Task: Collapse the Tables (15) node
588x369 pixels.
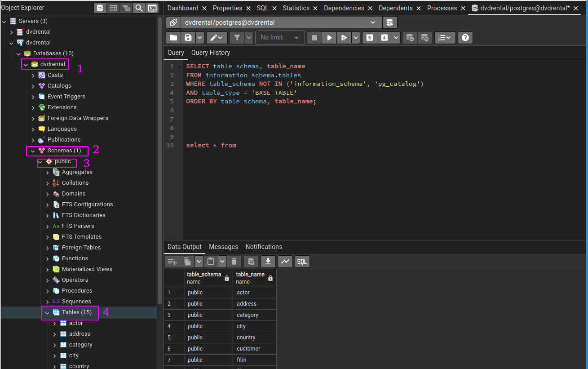Action: pyautogui.click(x=47, y=312)
